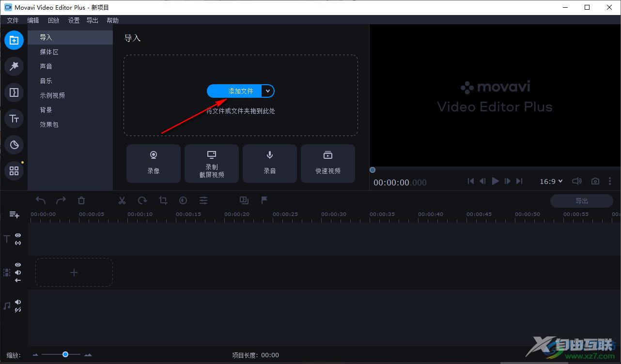The image size is (621, 364).
Task: Mute the video track speaker
Action: coord(18,273)
